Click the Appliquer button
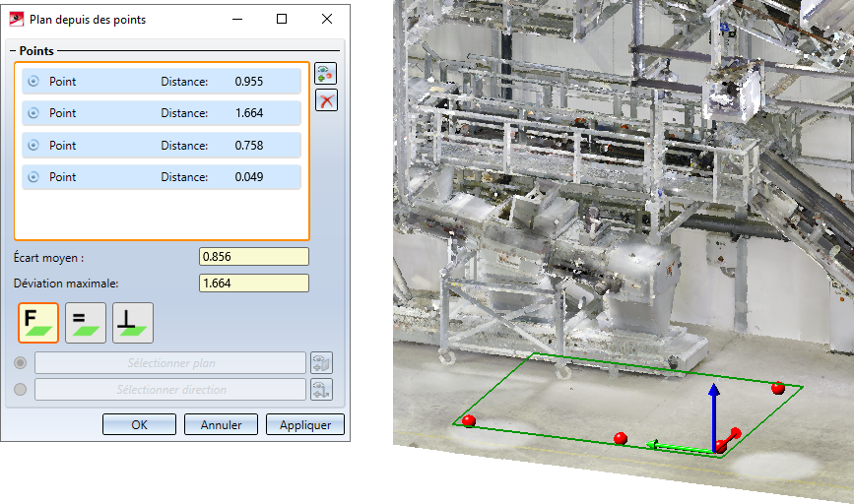854x504 pixels. point(311,425)
